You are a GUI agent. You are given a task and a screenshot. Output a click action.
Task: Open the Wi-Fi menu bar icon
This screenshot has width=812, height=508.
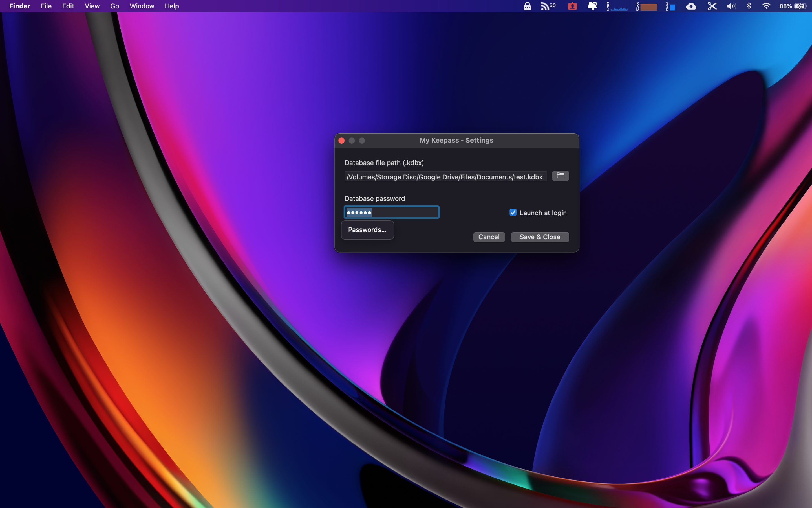tap(766, 6)
